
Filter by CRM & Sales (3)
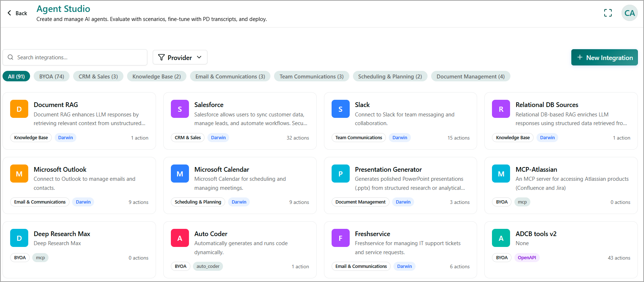98,76
